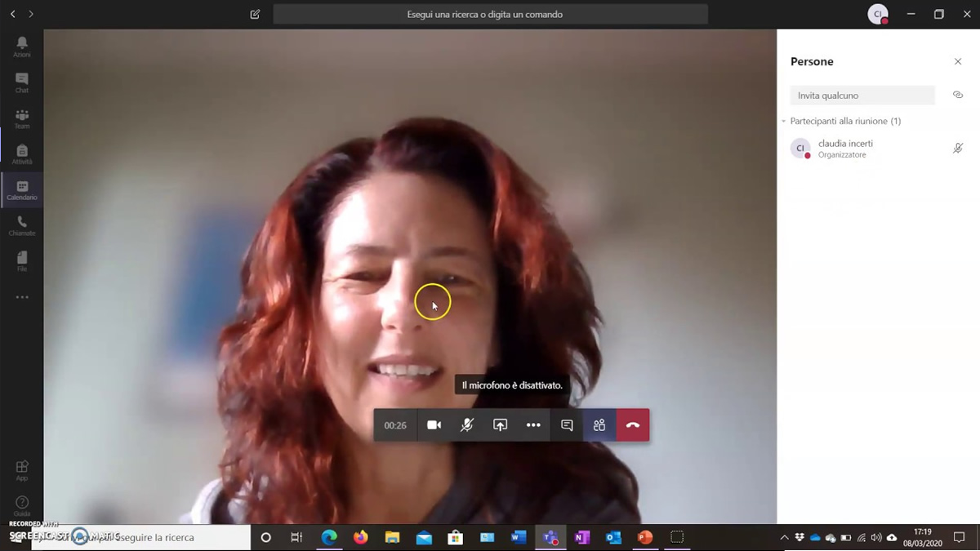
Task: Turn off the camera in call toolbar
Action: tap(434, 425)
